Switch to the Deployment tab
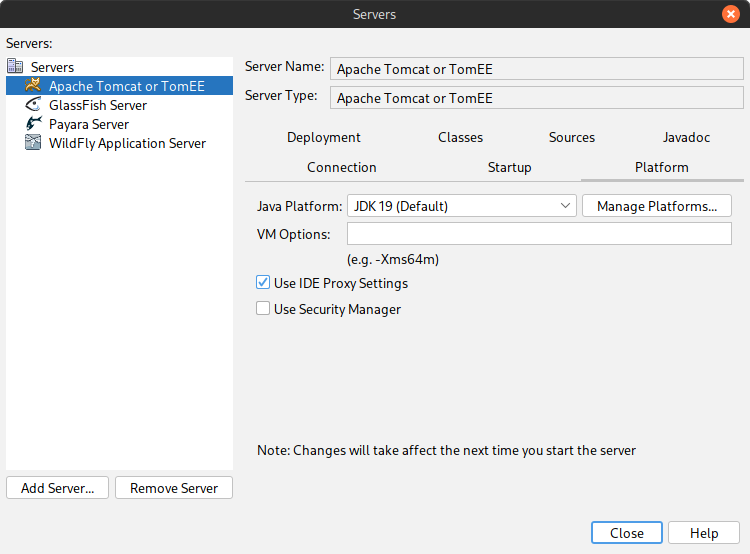750x554 pixels. coord(324,137)
